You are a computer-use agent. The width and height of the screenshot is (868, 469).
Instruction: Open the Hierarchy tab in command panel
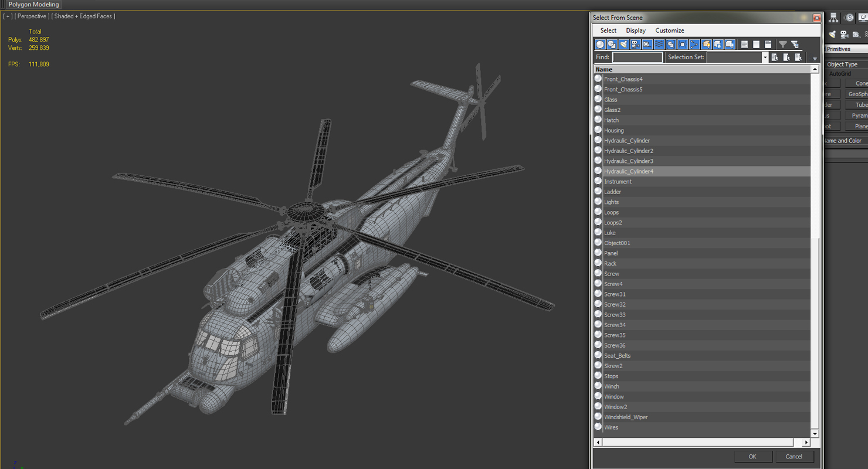point(833,18)
